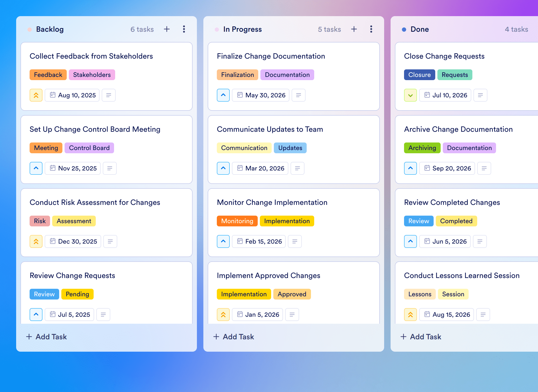Click the Risk tag
The image size is (538, 392).
click(40, 221)
